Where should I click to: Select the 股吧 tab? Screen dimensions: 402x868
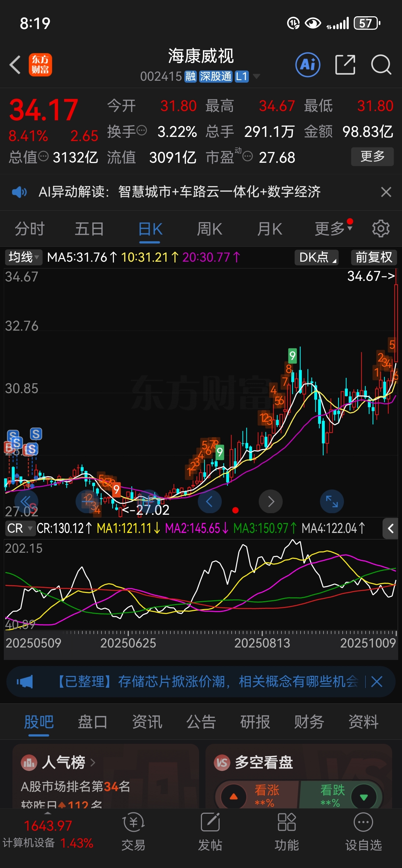(39, 722)
